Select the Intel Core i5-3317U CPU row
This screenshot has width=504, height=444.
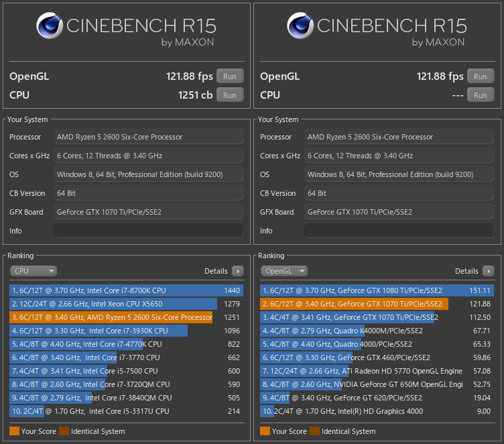point(126,411)
